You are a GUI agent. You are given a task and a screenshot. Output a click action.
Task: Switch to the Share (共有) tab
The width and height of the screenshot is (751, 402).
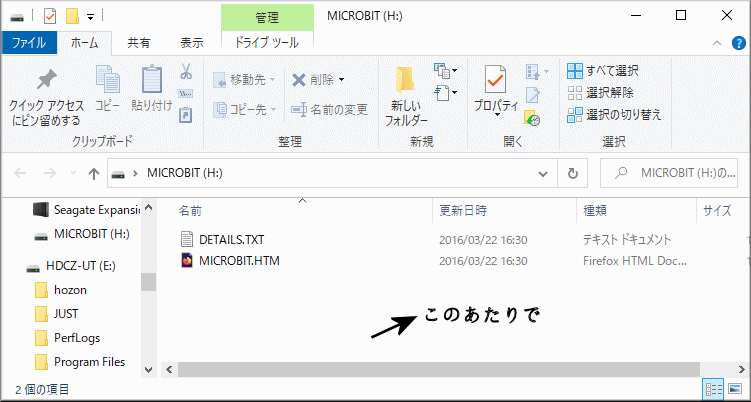(139, 43)
